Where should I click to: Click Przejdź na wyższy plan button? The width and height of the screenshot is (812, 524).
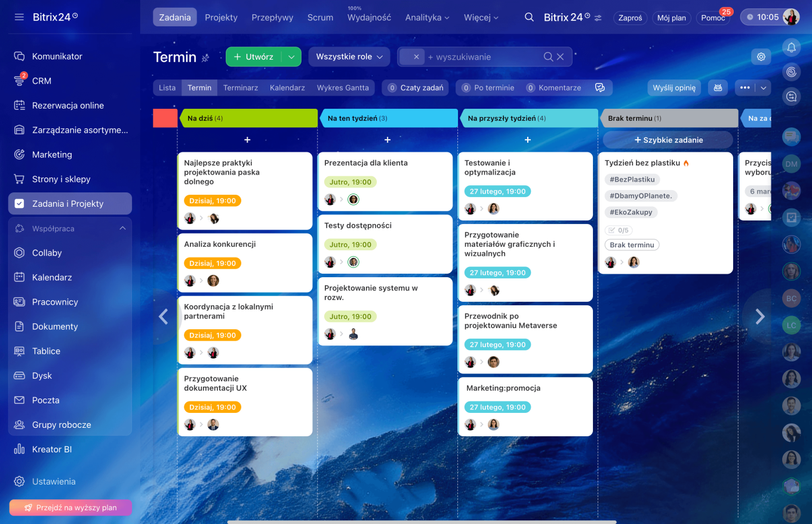(x=70, y=508)
